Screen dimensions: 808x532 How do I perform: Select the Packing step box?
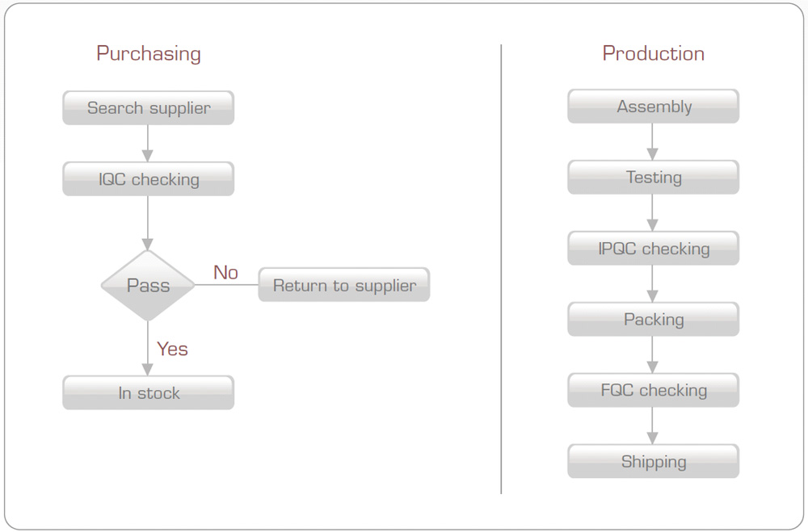pyautogui.click(x=653, y=320)
